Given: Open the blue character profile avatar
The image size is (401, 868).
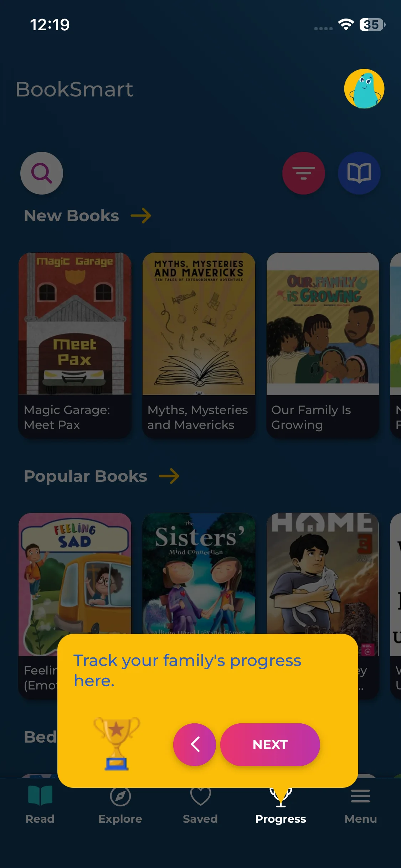Looking at the screenshot, I should point(364,89).
